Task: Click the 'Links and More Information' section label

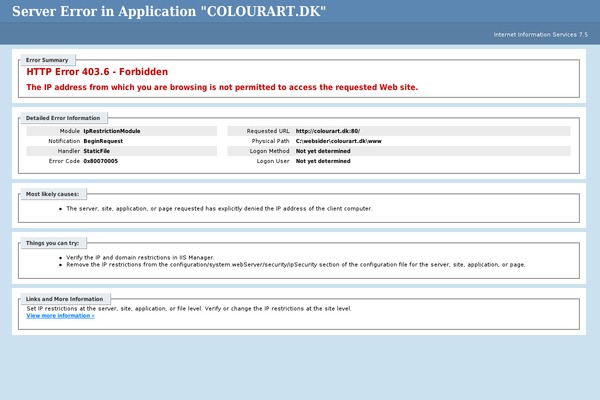Action: [x=64, y=299]
